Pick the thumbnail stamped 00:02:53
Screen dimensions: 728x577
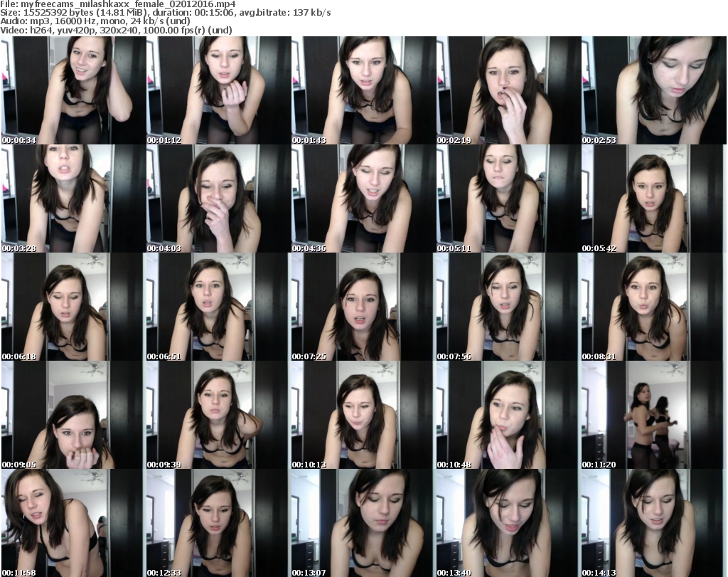pos(654,90)
